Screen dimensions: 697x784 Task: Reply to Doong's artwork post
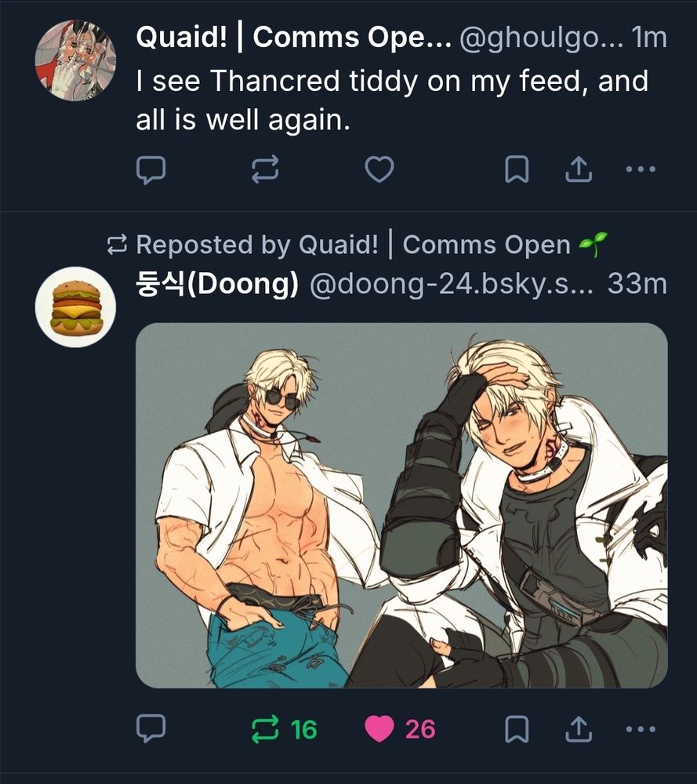click(x=151, y=728)
